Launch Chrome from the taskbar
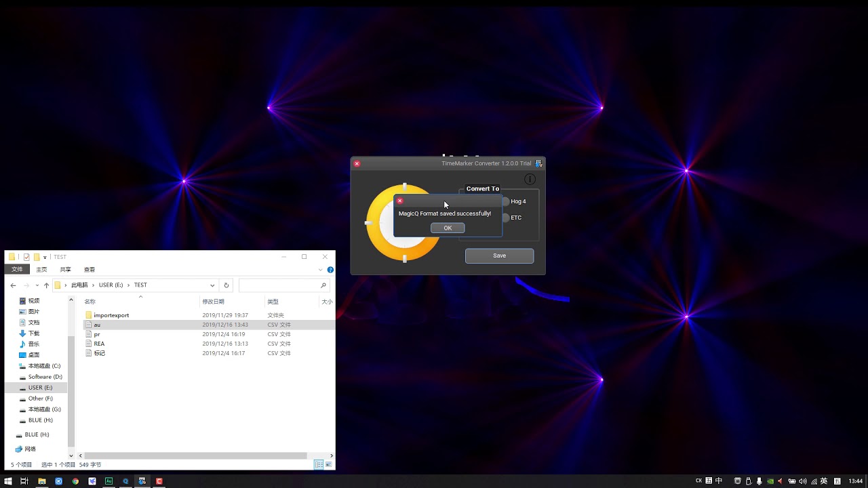This screenshot has width=868, height=488. coord(75,481)
